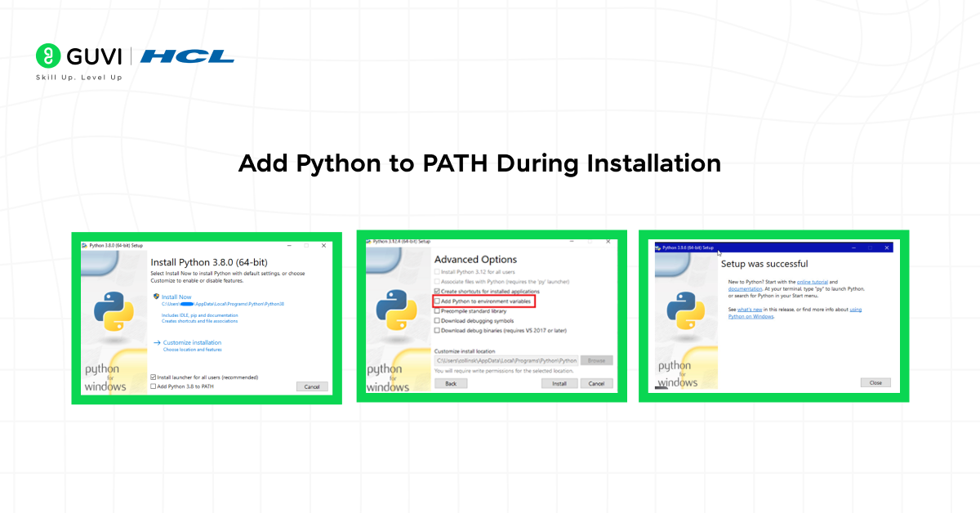Uncheck Create shortcuts for installed applications
This screenshot has width=980, height=513.
click(x=437, y=292)
